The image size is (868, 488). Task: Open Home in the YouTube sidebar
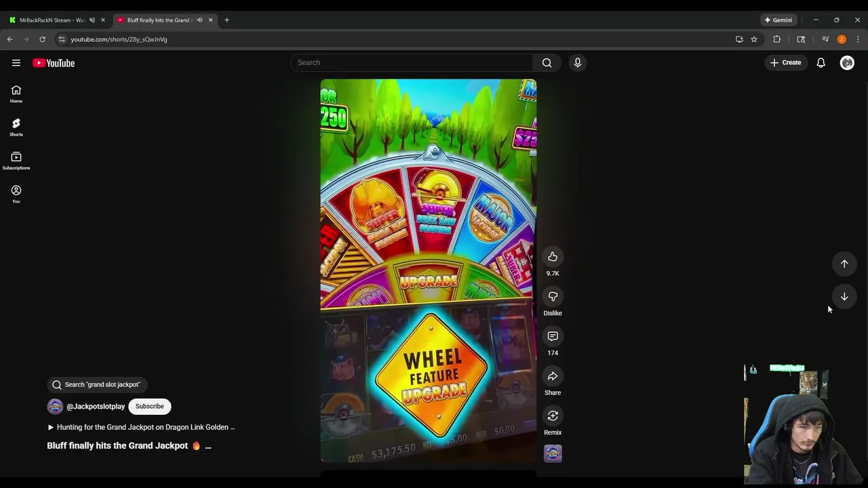16,94
